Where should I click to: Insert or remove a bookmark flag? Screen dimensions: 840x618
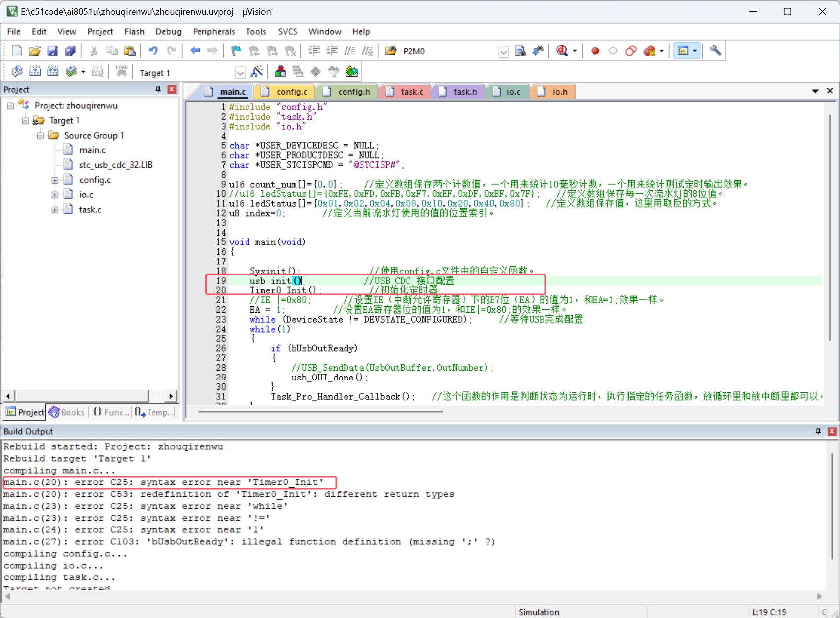coord(236,51)
